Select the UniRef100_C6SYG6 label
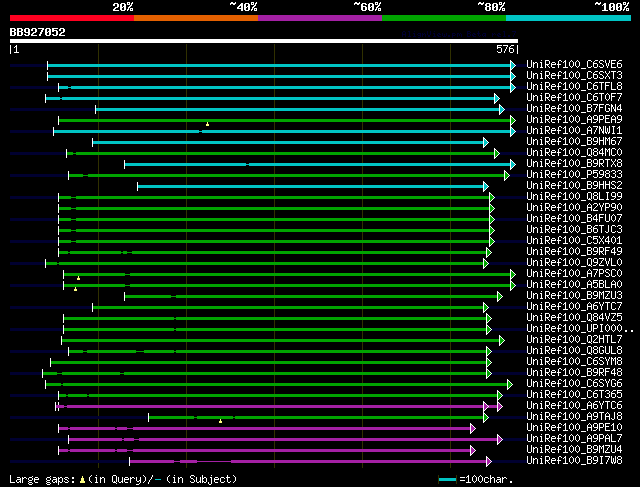 pos(574,384)
